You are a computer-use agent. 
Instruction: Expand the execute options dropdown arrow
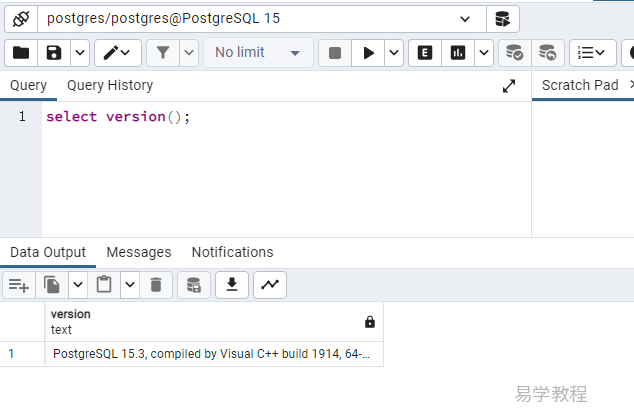pos(394,53)
